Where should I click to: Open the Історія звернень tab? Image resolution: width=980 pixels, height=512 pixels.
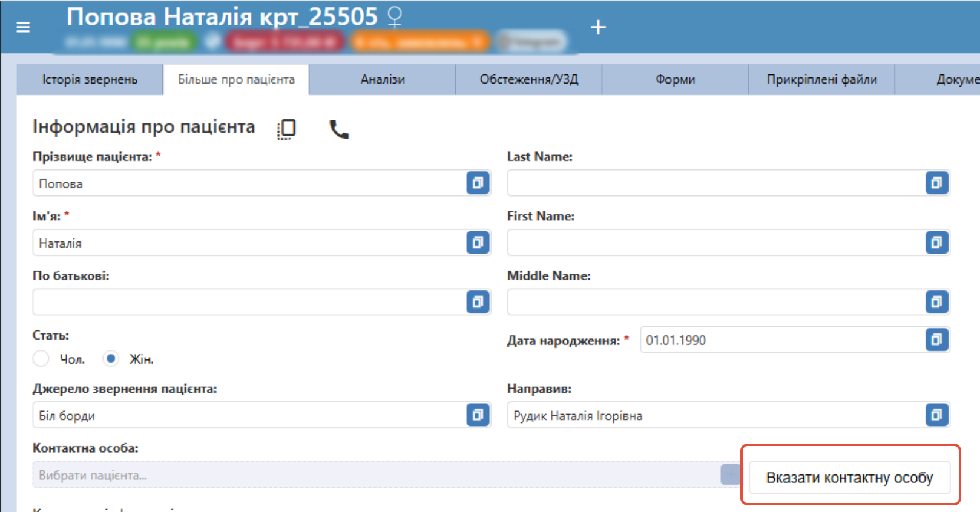point(90,80)
